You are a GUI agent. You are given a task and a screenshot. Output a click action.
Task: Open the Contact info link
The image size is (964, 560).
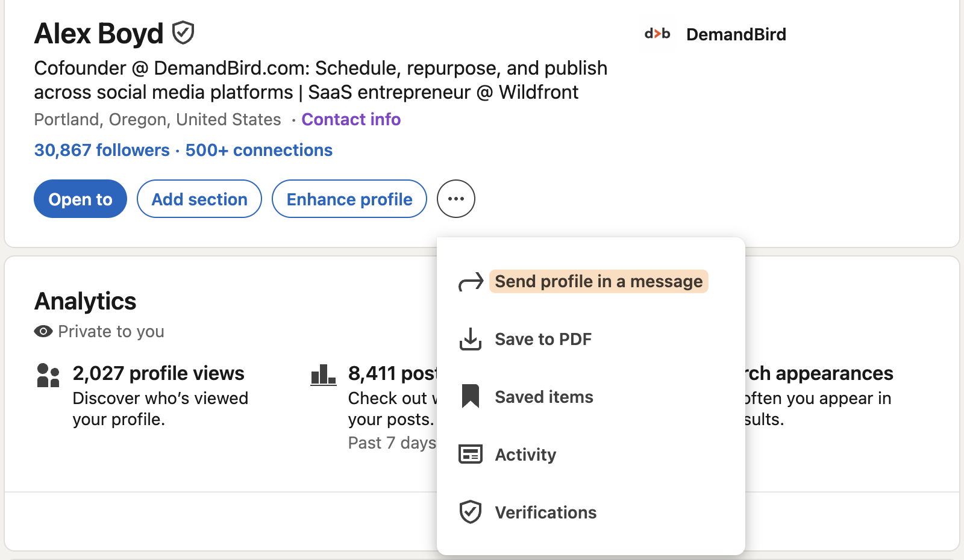(351, 119)
